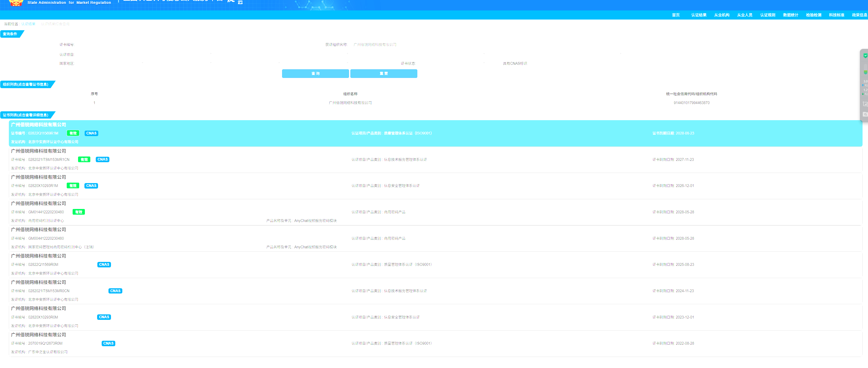Select organization row 广州佰锐网络科技有限公司 in 组织列表

pyautogui.click(x=350, y=103)
